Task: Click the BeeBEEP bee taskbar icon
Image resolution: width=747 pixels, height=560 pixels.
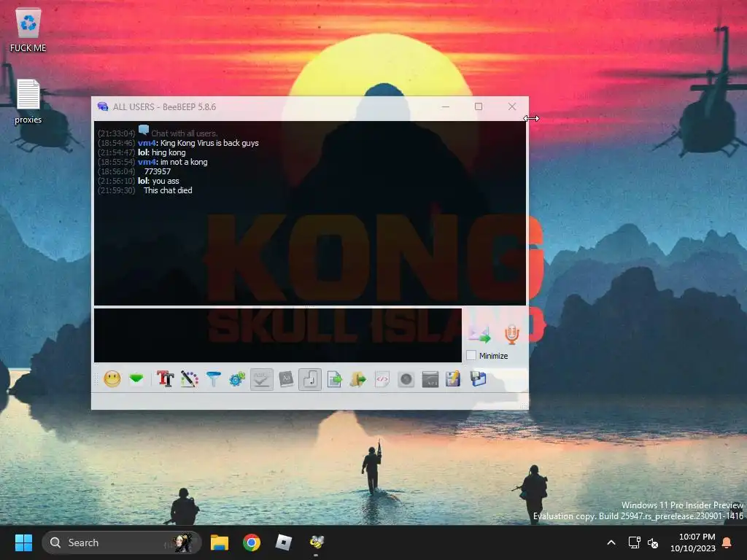Action: tap(316, 542)
